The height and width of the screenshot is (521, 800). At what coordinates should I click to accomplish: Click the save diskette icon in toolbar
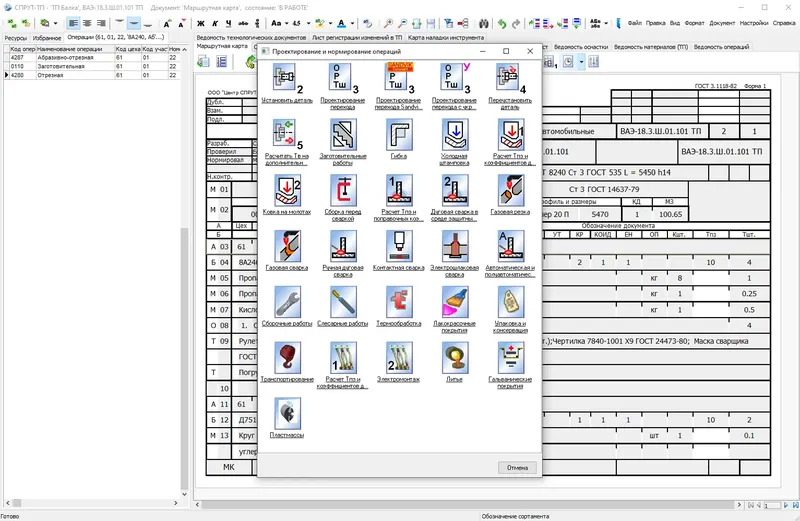click(431, 23)
